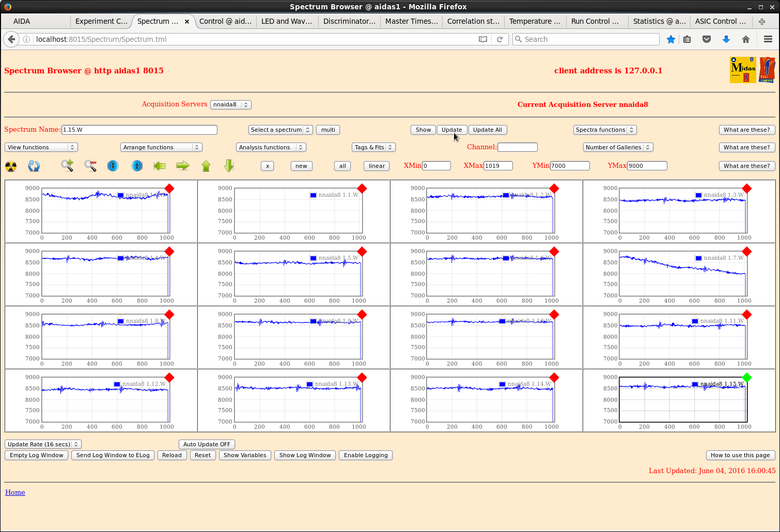The height and width of the screenshot is (532, 780).
Task: Switch to Statistics @ a... tab
Action: 659,21
